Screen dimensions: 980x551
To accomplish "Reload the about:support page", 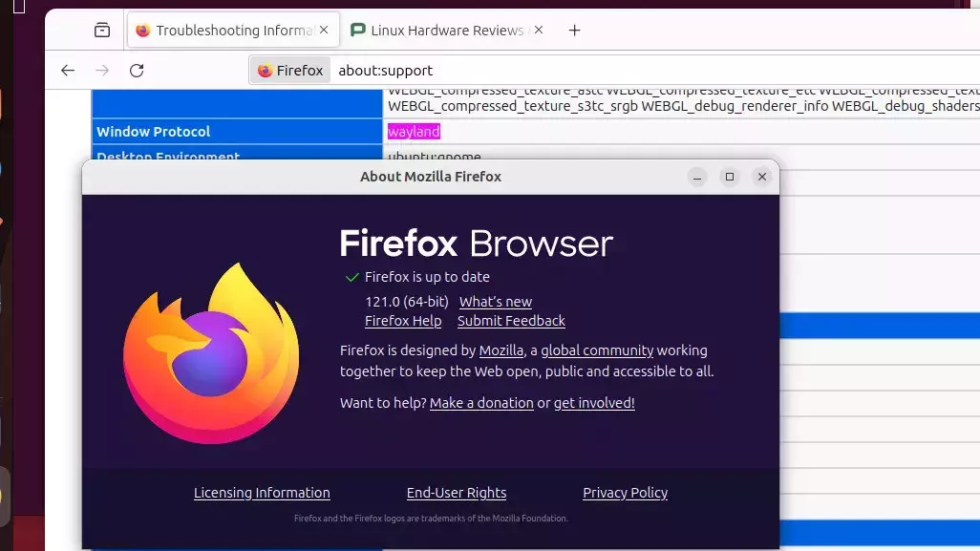I will (x=137, y=71).
